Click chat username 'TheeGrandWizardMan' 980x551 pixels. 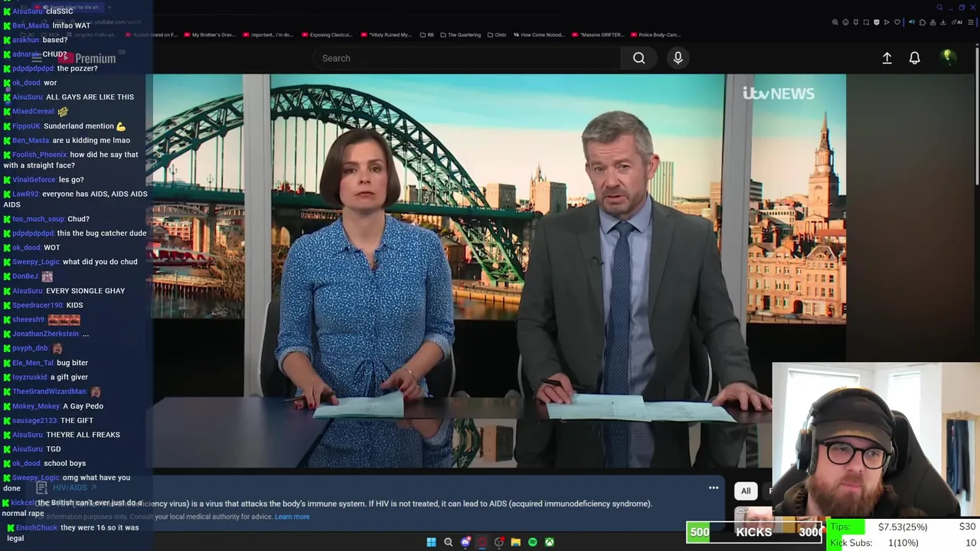pyautogui.click(x=49, y=392)
